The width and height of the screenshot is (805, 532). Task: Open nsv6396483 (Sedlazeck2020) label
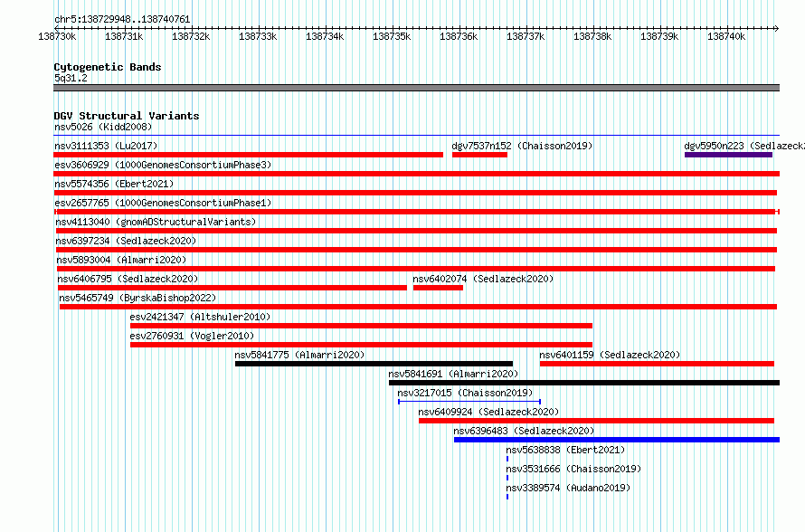coord(524,431)
